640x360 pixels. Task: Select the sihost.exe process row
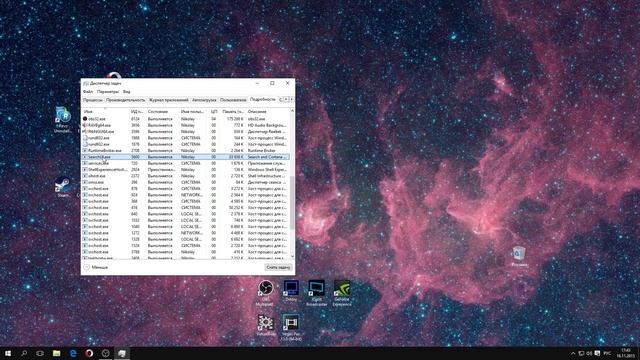tap(186, 176)
